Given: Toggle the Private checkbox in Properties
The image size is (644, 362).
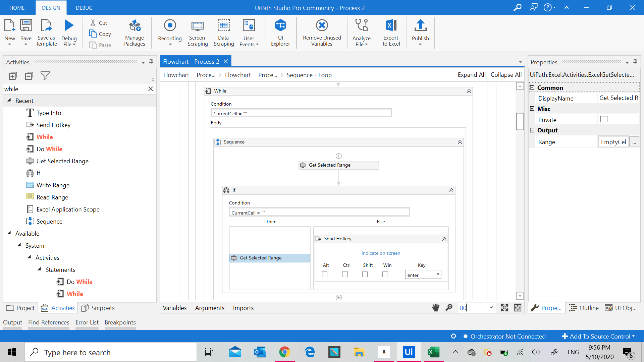Looking at the screenshot, I should coord(604,119).
